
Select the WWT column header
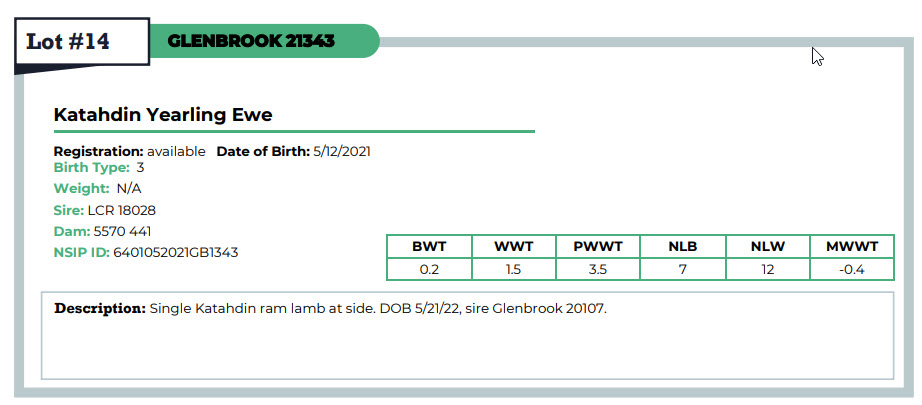514,247
